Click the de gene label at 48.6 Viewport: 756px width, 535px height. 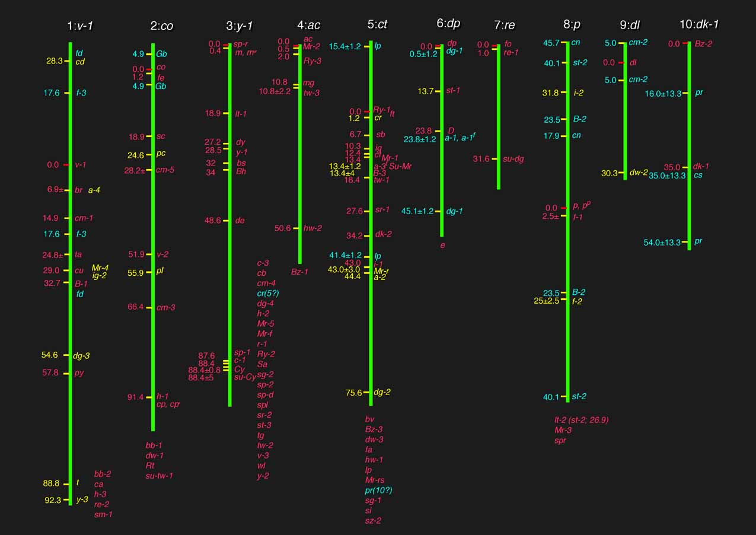click(x=240, y=221)
